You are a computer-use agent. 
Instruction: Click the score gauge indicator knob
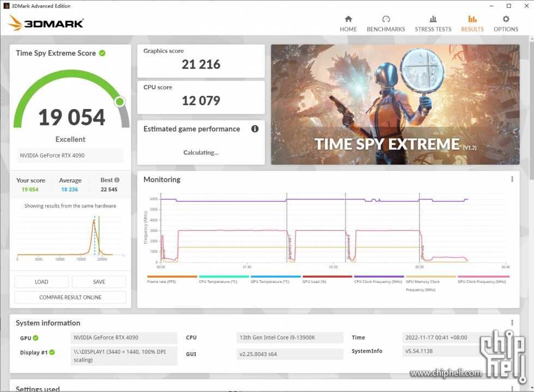[x=119, y=101]
